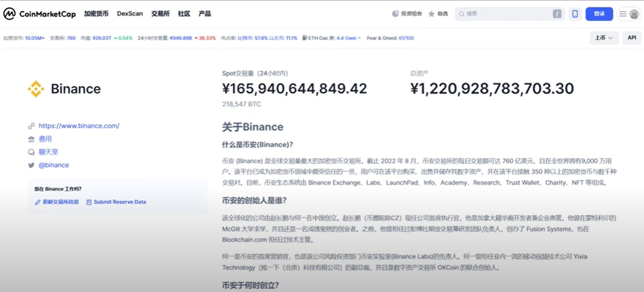This screenshot has height=292, width=644.
Task: Click the bank icon beside 费用
Action: point(31,139)
